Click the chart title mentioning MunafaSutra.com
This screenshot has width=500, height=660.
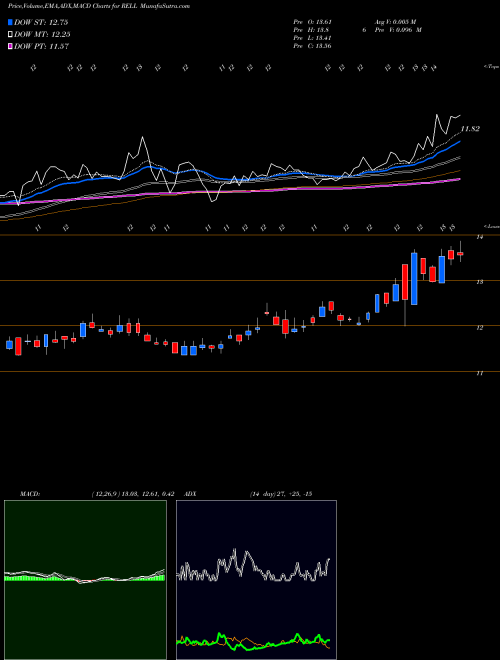tap(98, 6)
